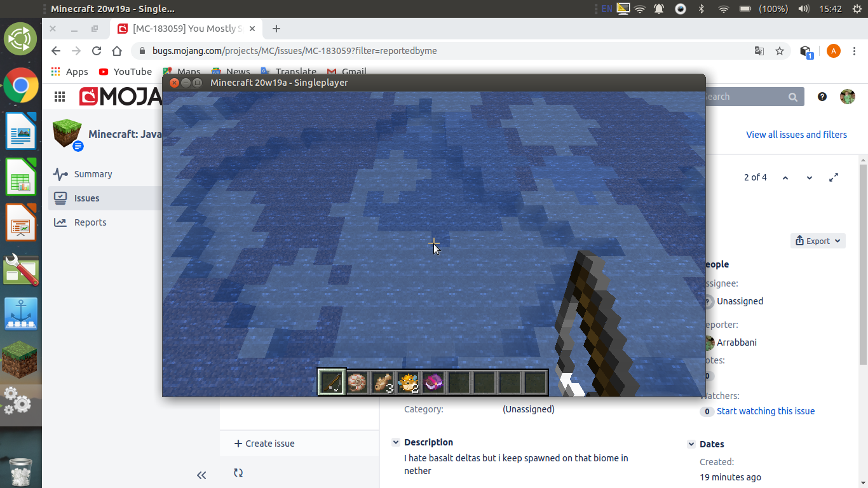
Task: Click the clock showing 15:42
Action: click(831, 9)
